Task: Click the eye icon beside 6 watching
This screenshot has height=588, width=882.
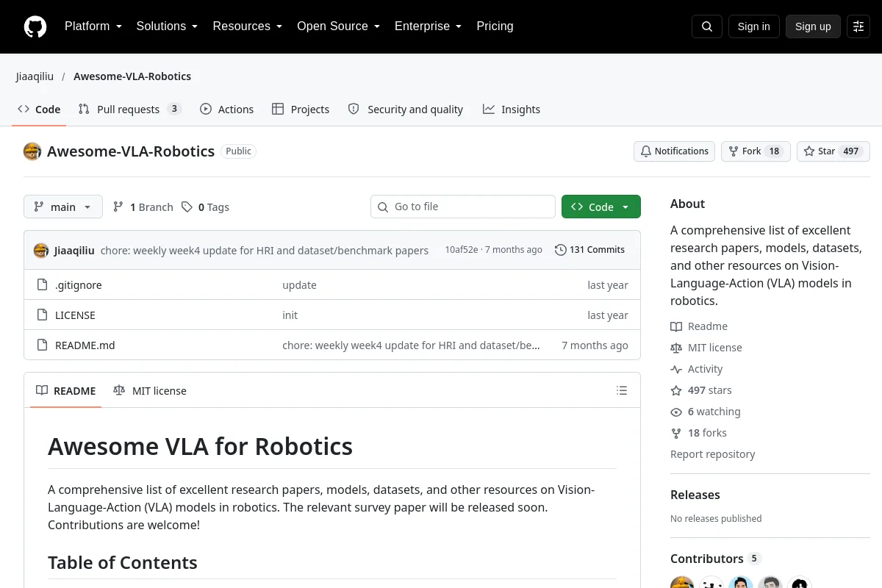Action: (x=676, y=412)
